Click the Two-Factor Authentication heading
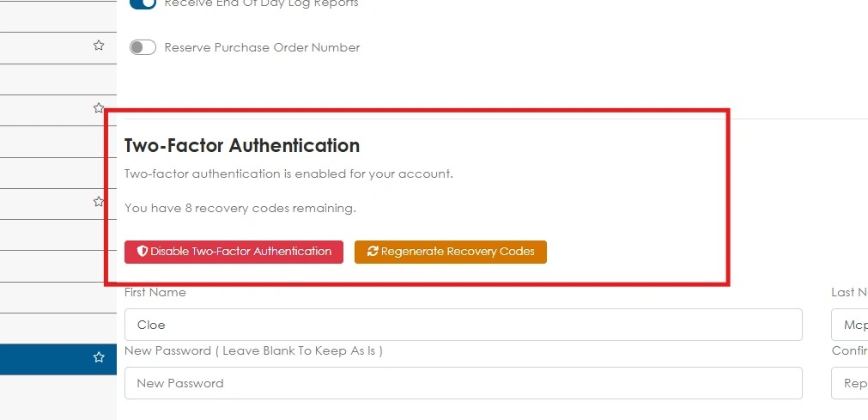The image size is (868, 420). tap(242, 146)
